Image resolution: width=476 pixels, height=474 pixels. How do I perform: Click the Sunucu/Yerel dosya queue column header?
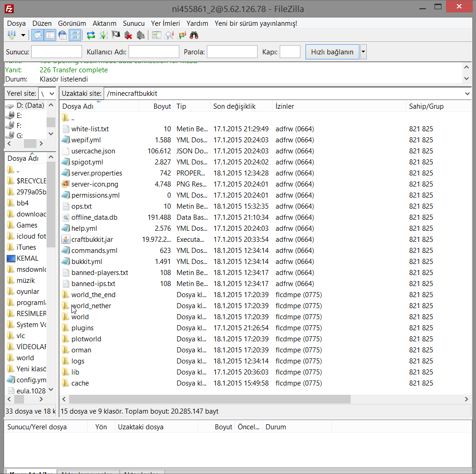point(46,427)
